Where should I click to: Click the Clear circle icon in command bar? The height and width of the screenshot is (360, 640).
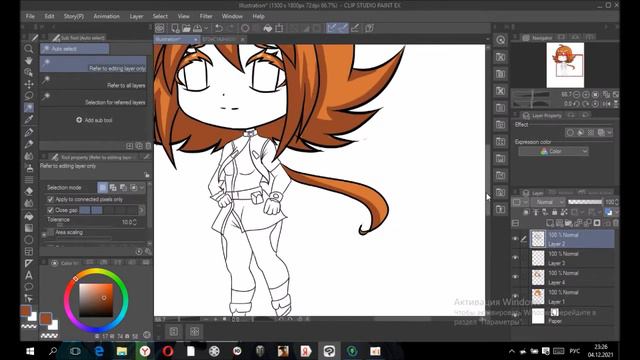coord(245,28)
